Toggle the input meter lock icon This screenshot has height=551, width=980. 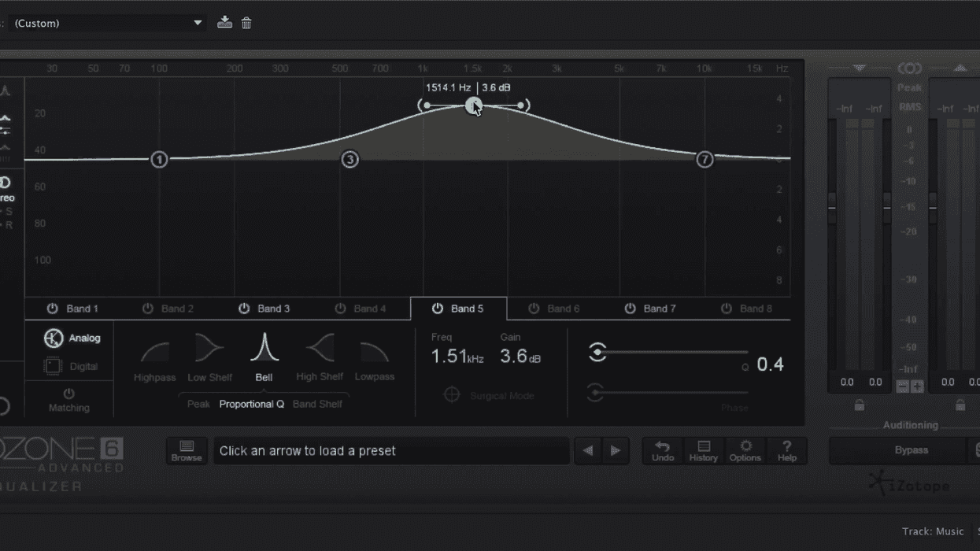[x=860, y=405]
